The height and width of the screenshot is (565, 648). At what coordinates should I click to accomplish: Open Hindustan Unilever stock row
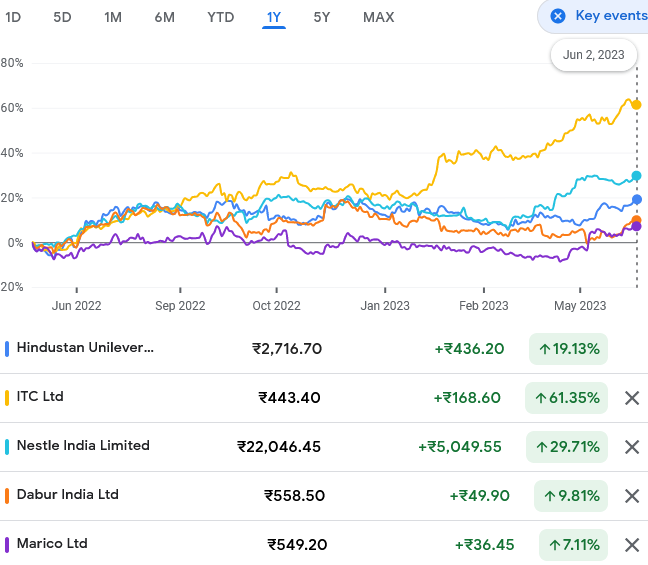coord(324,349)
